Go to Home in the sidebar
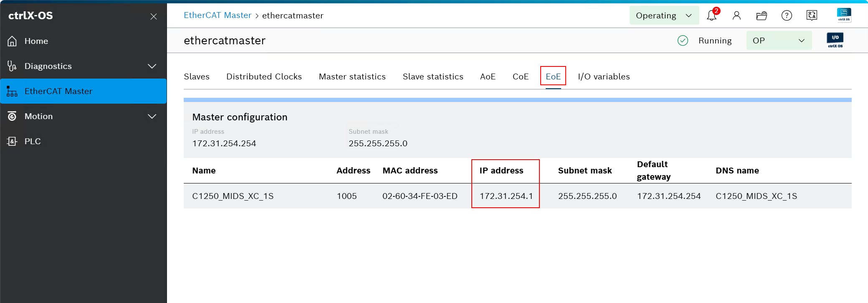 [x=36, y=41]
